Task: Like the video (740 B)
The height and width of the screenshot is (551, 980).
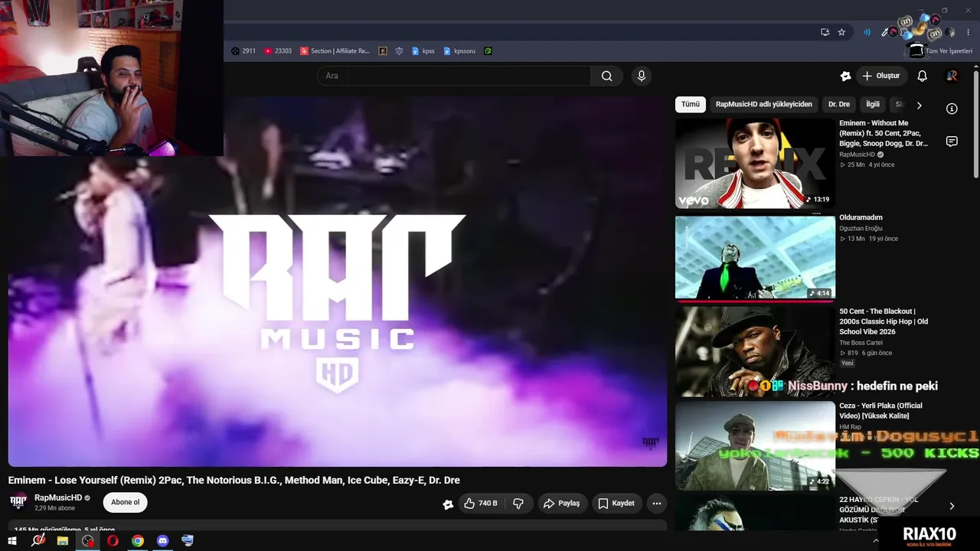Action: click(480, 504)
